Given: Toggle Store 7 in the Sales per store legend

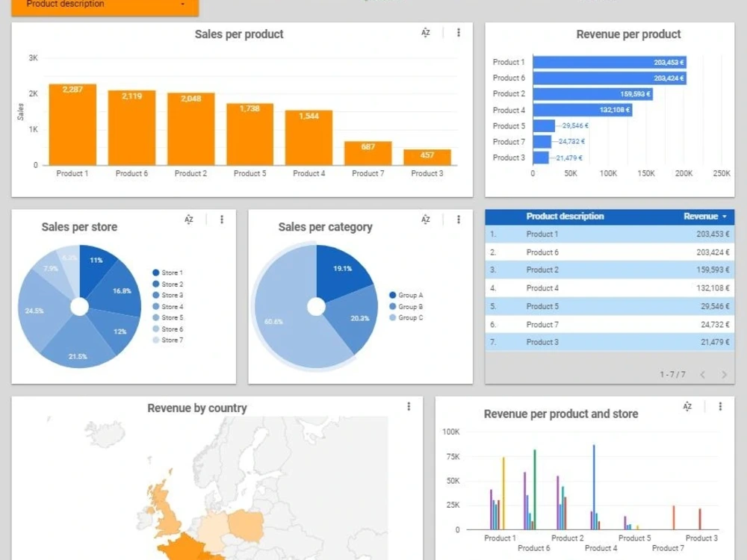Looking at the screenshot, I should coord(171,340).
